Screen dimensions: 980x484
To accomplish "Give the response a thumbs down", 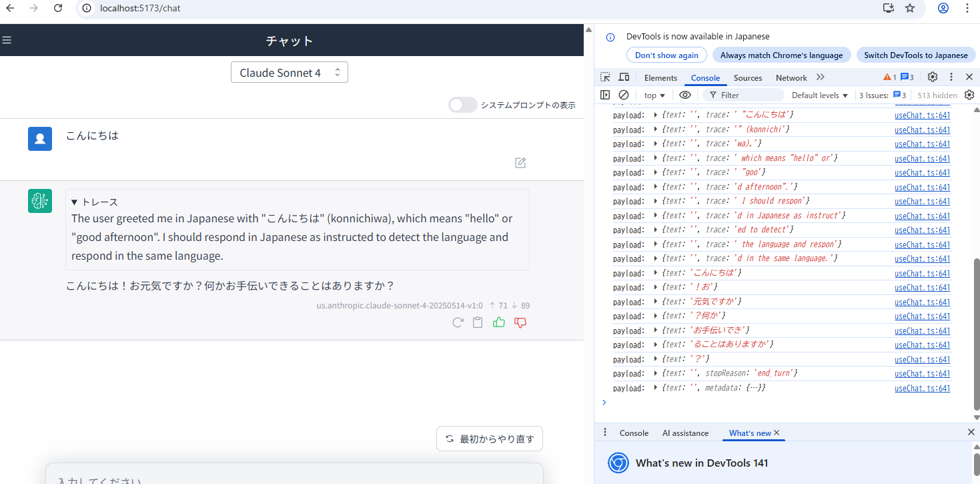I will (x=520, y=322).
